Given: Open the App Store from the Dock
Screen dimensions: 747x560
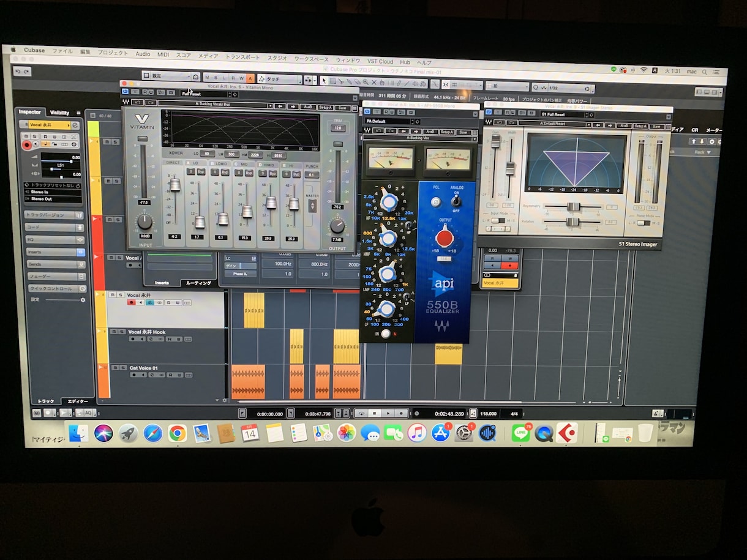Looking at the screenshot, I should (440, 433).
